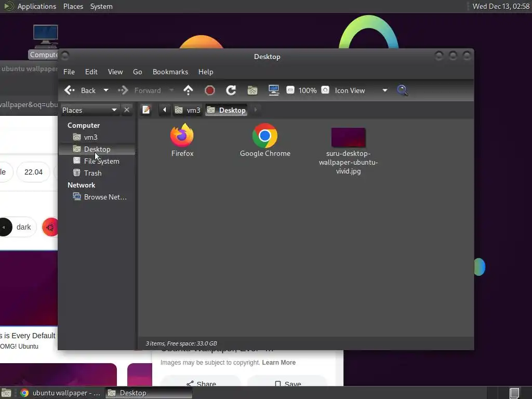Image resolution: width=532 pixels, height=399 pixels.
Task: Click the dark filter chip in Chrome
Action: tap(18, 227)
